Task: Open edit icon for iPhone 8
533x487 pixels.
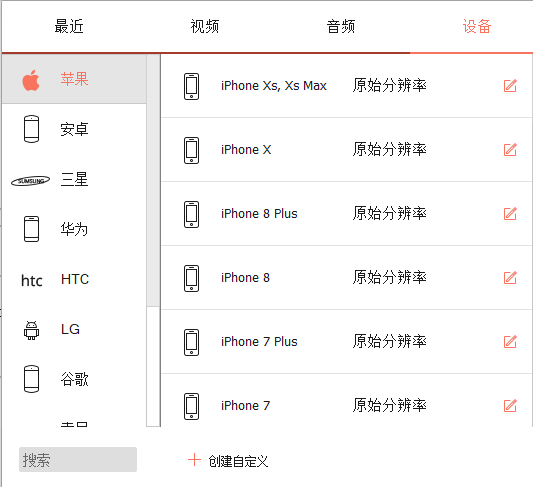Action: (x=510, y=278)
